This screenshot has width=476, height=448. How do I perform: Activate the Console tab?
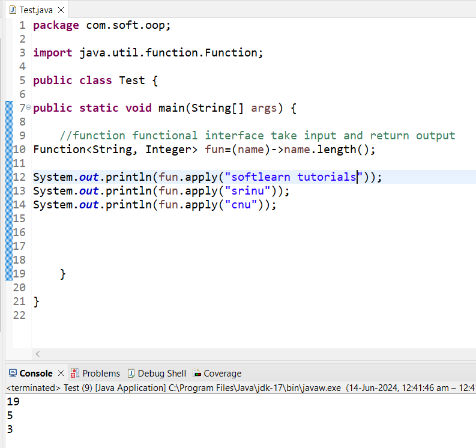36,374
